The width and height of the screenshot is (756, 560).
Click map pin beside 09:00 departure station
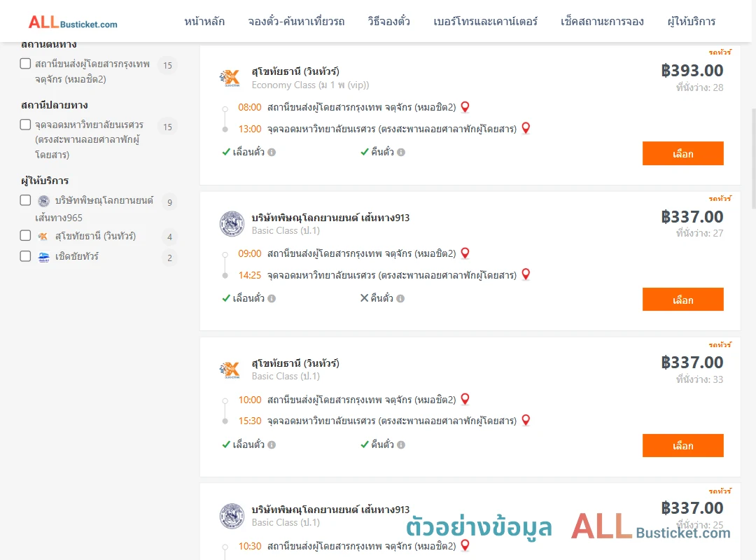[465, 253]
